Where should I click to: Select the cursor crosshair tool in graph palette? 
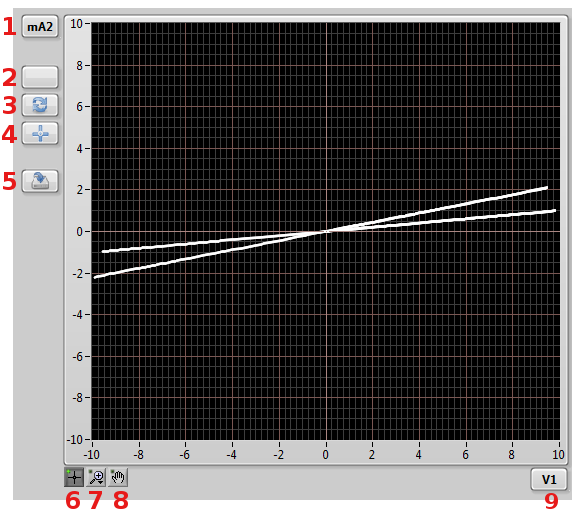pos(74,477)
